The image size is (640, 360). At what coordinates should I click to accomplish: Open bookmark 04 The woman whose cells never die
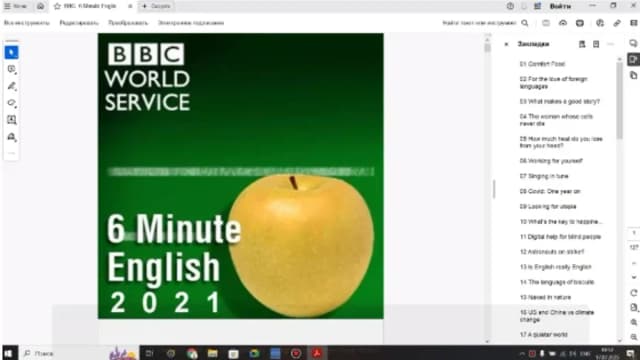(556, 120)
